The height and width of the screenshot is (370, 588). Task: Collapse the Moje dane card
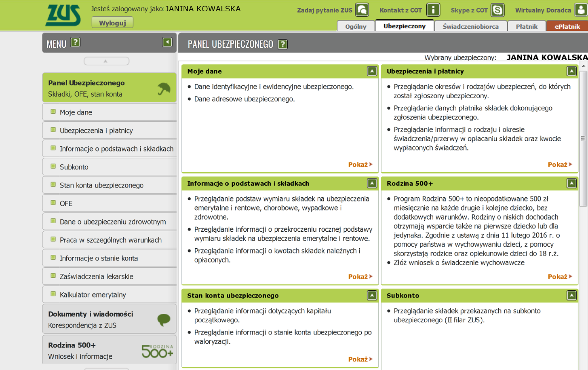click(x=372, y=71)
